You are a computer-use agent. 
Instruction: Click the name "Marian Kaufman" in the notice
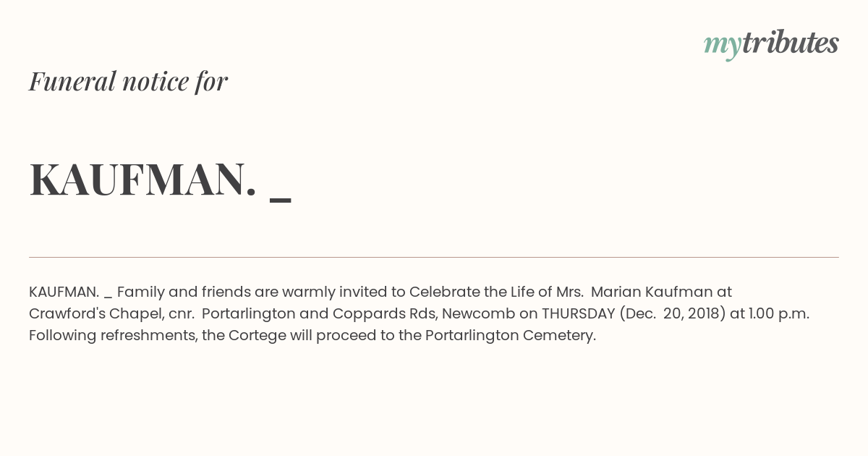point(652,292)
